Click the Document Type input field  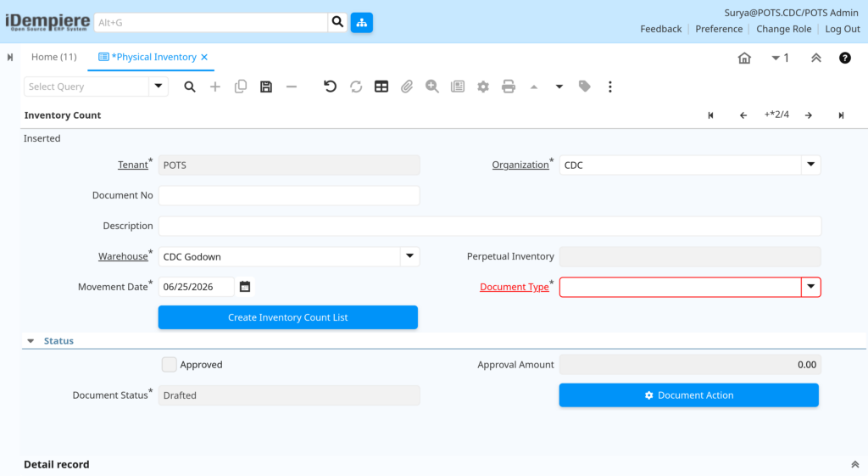(x=681, y=287)
